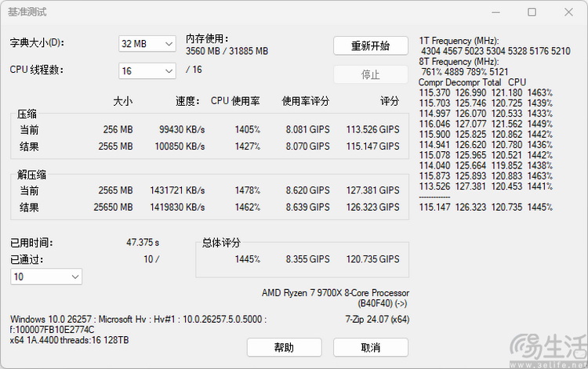Click the disabled 停止 stop button
Viewport: 588px width, 369px height.
(x=371, y=74)
